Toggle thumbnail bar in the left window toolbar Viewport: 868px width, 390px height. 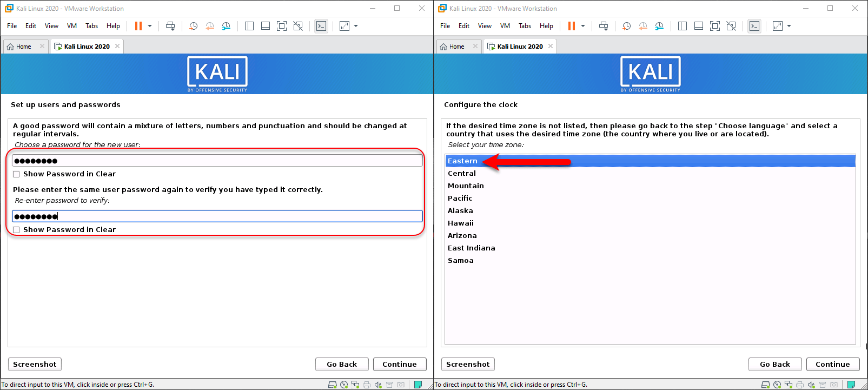point(266,26)
